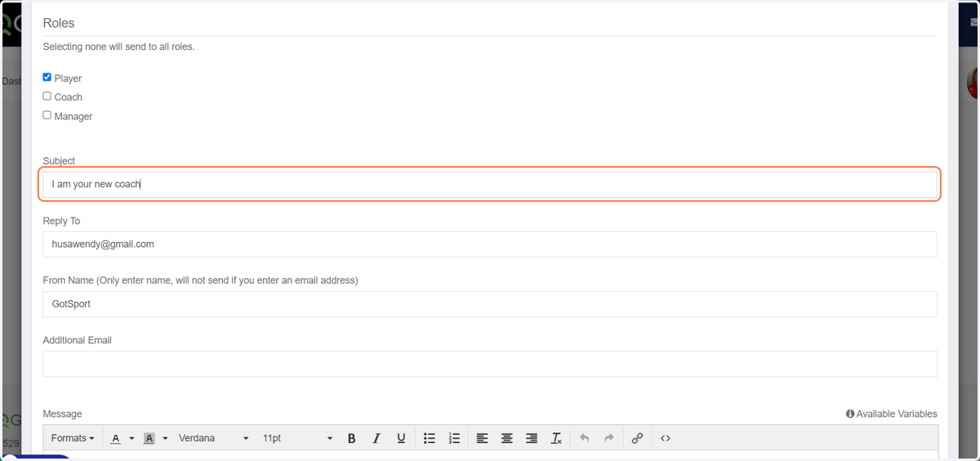Click the Reply To email field
Viewport: 980px width, 461px height.
pyautogui.click(x=490, y=244)
